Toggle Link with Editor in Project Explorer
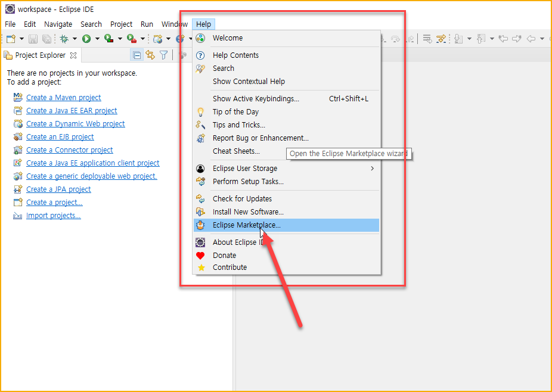The width and height of the screenshot is (552, 392). [x=150, y=55]
